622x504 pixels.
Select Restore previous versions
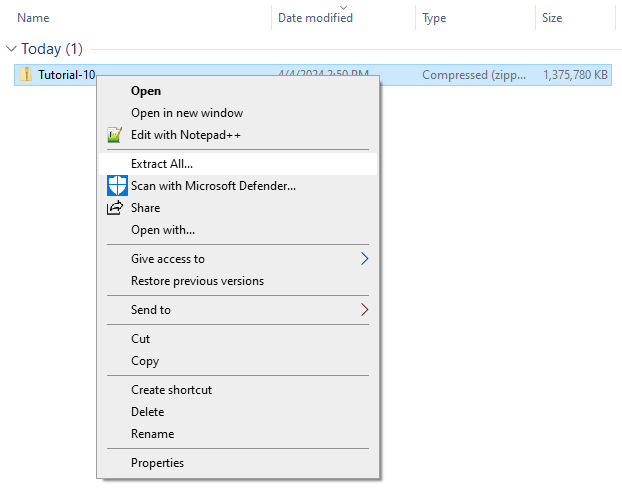(x=238, y=281)
